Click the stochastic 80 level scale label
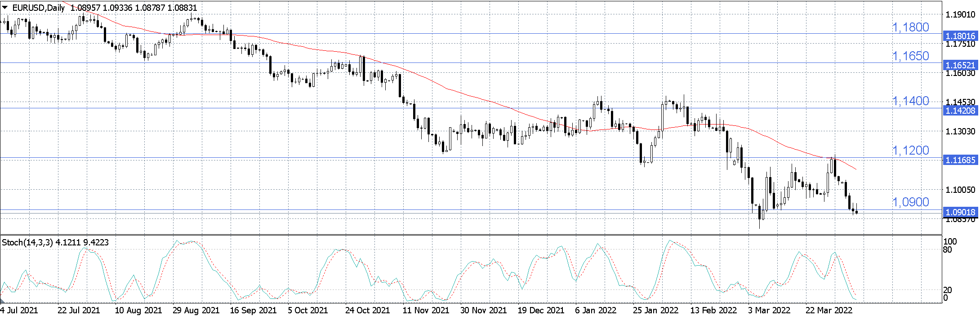 [948, 249]
